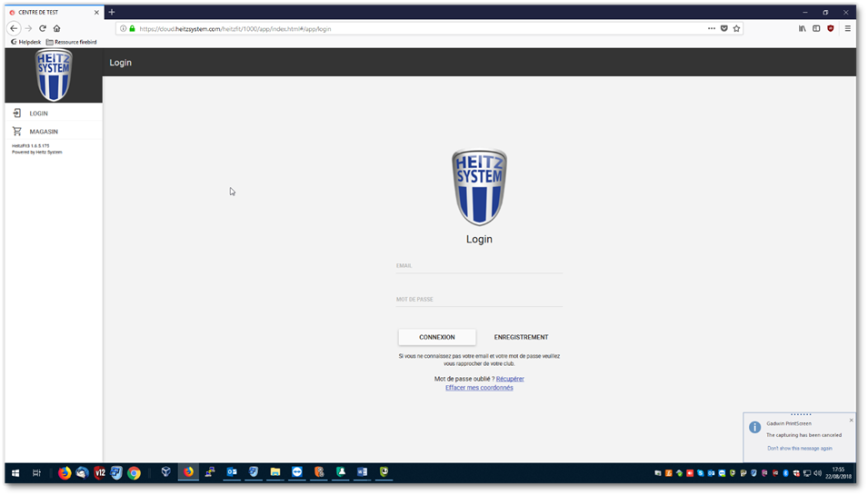Show site information icon in address bar

pos(124,29)
